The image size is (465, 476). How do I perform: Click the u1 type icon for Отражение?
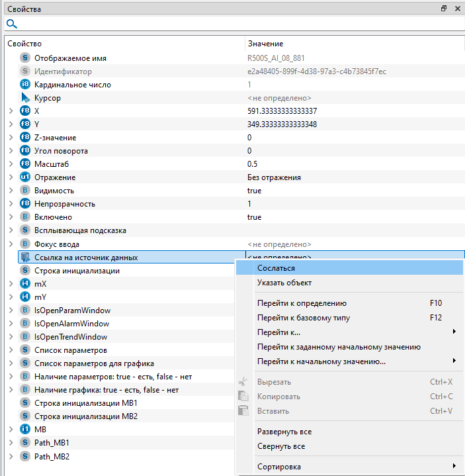click(x=26, y=177)
